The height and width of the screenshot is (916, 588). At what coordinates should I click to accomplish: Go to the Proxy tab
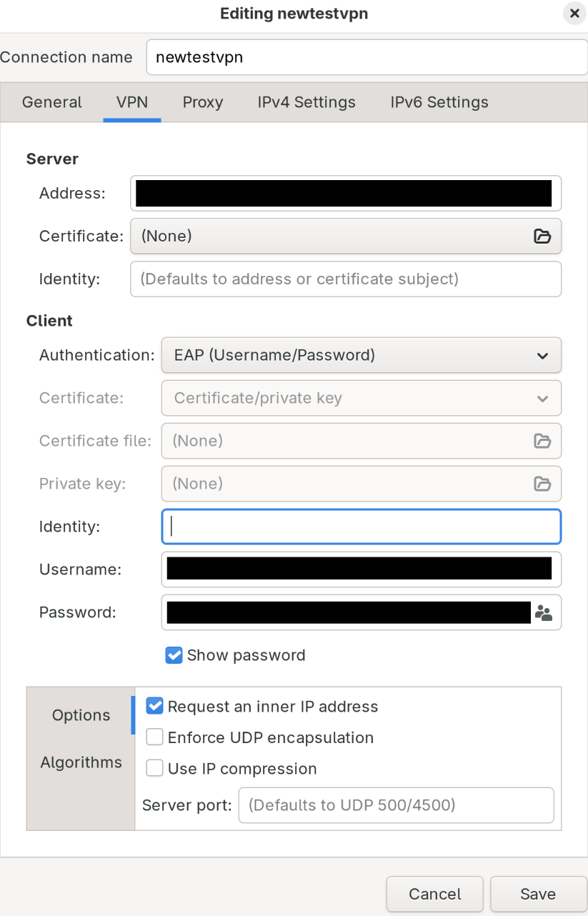click(203, 102)
